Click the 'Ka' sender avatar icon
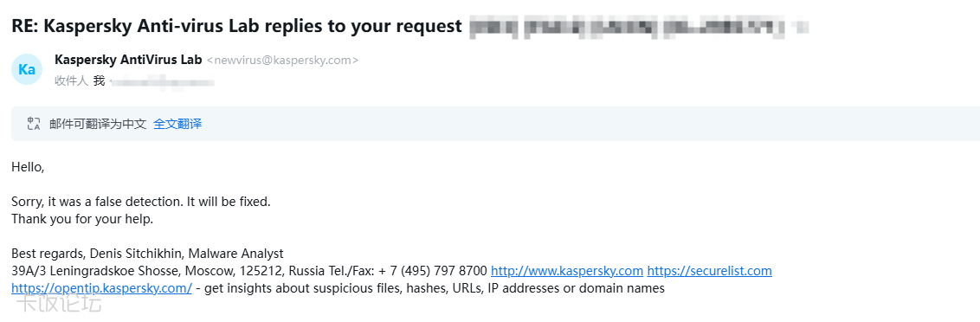Image resolution: width=980 pixels, height=322 pixels. [27, 70]
